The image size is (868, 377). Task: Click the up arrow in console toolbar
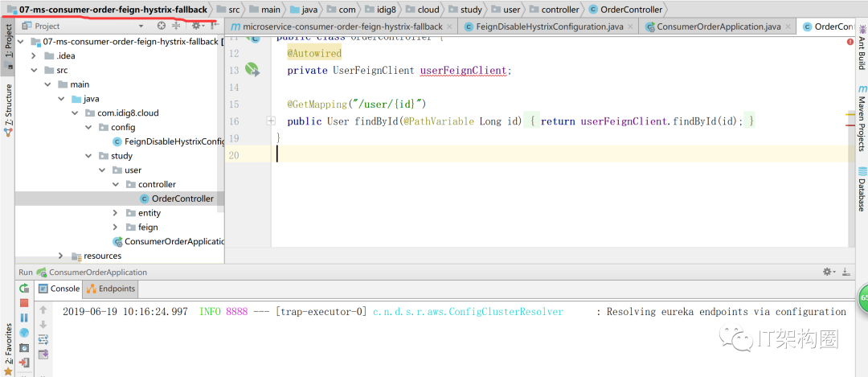click(x=43, y=310)
